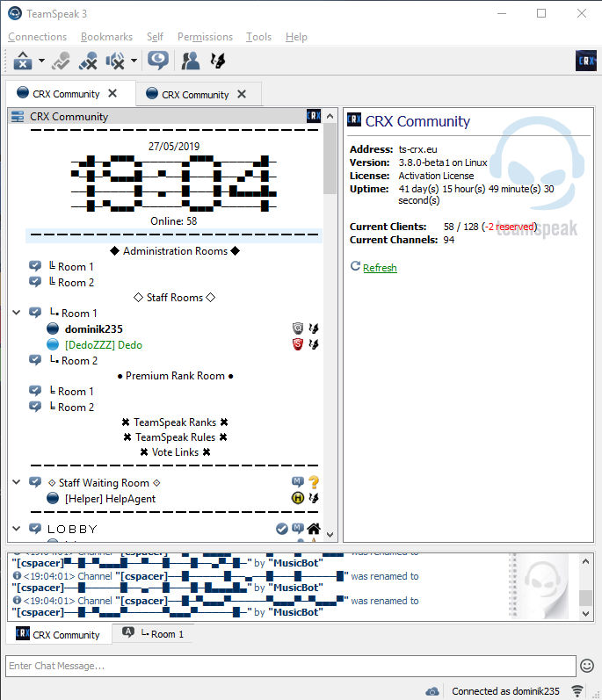The height and width of the screenshot is (700, 602).
Task: Open Help menu
Action: pos(296,37)
